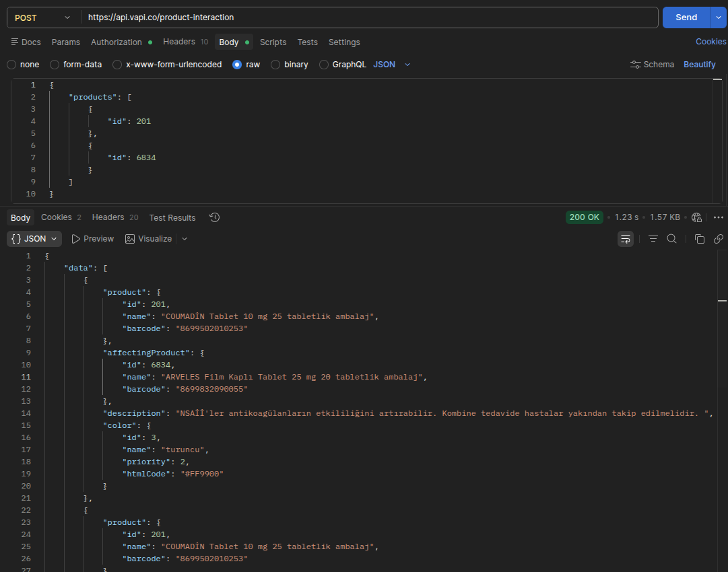Click the response link icon
This screenshot has height=572, width=728.
719,239
